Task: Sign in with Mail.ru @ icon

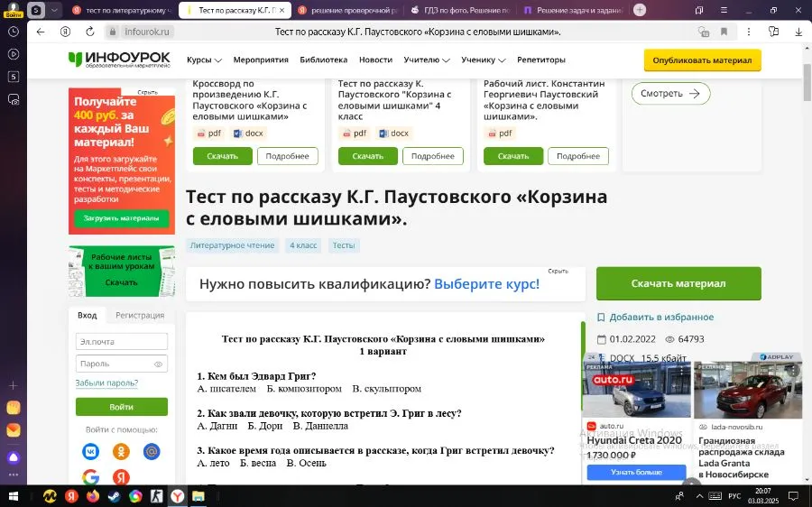Action: [x=152, y=452]
